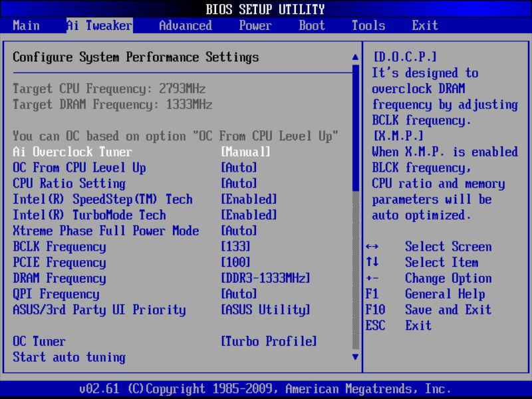Open the [DDR3-1333MHz] DRAM Frequency value

tap(265, 278)
